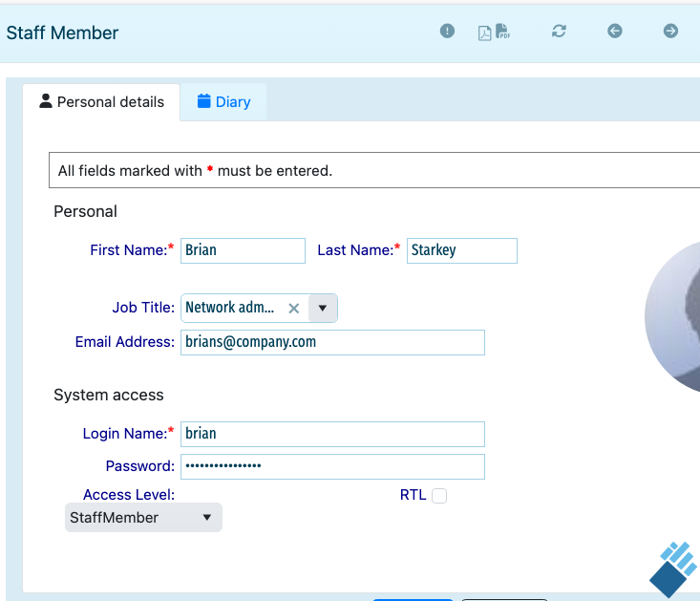Expand the Job Title dropdown arrow

323,308
